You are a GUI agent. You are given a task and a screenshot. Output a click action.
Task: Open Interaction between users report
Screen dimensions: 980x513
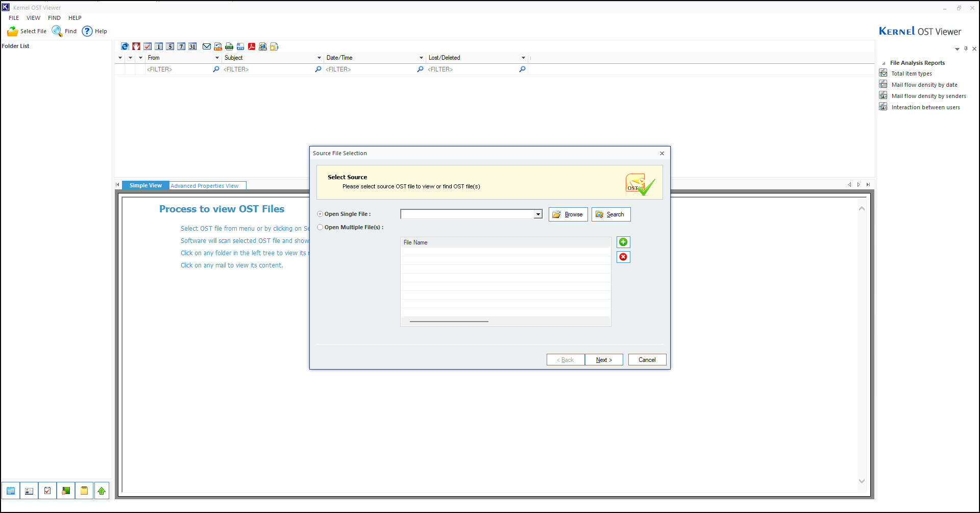(x=926, y=107)
